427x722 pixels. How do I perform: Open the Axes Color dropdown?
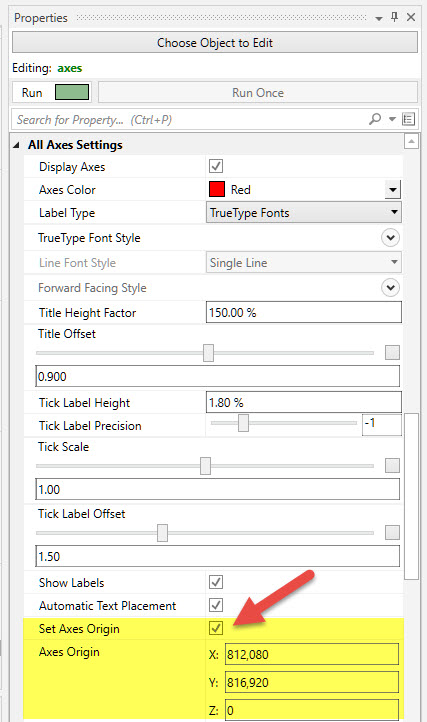[x=392, y=189]
